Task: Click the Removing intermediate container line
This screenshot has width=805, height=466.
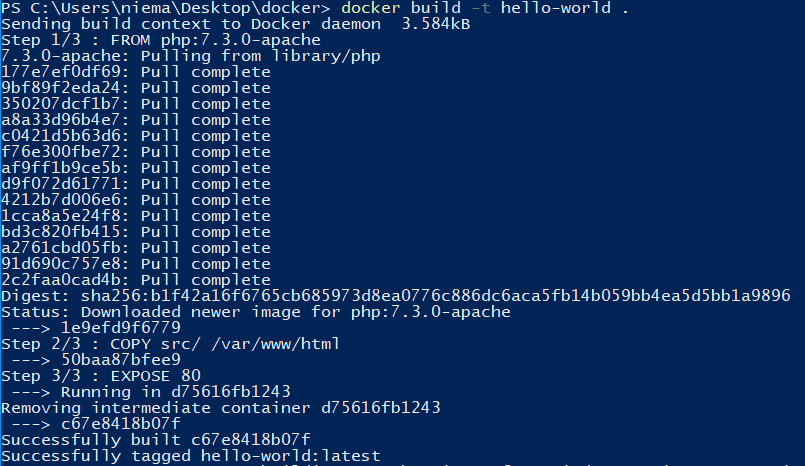Action: pyautogui.click(x=221, y=407)
